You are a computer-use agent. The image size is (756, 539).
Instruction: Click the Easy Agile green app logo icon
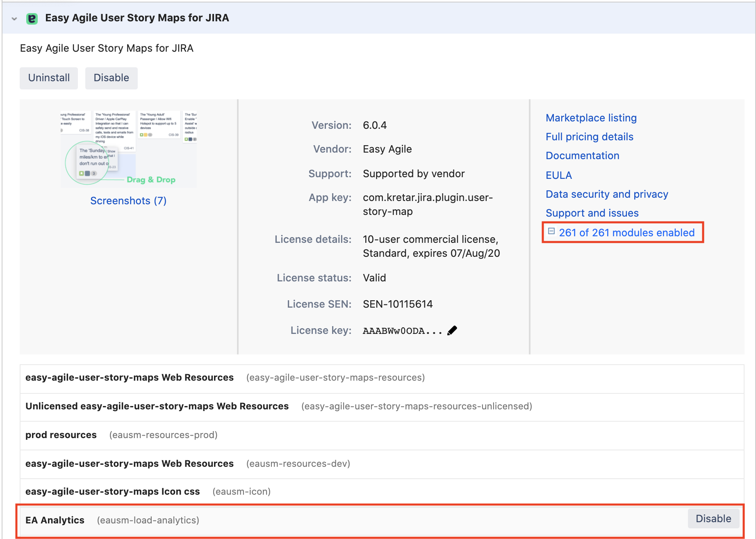point(32,18)
